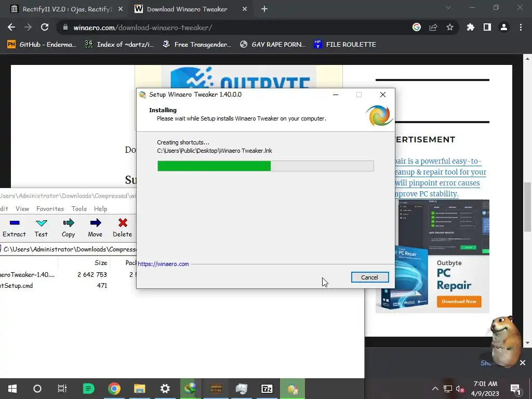This screenshot has height=399, width=532.
Task: Open File Explorer on the taskbar
Action: pos(139,389)
